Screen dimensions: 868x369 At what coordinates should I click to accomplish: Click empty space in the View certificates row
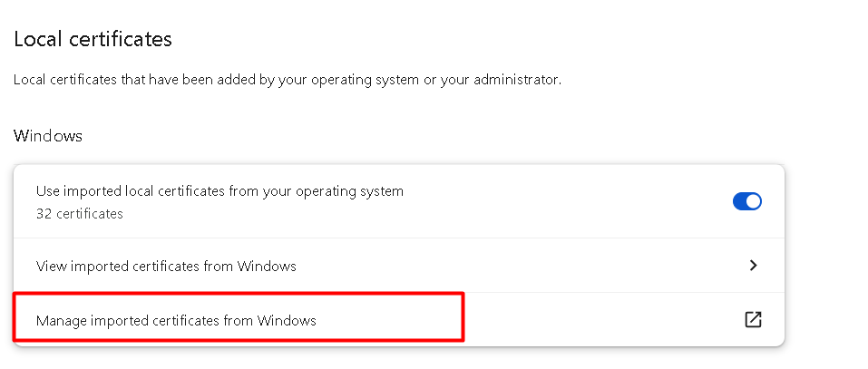point(521,266)
